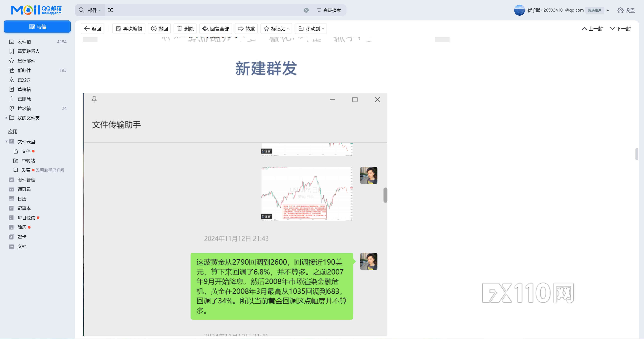
Task: Click the calendar icon in sidebar
Action: coord(12,199)
